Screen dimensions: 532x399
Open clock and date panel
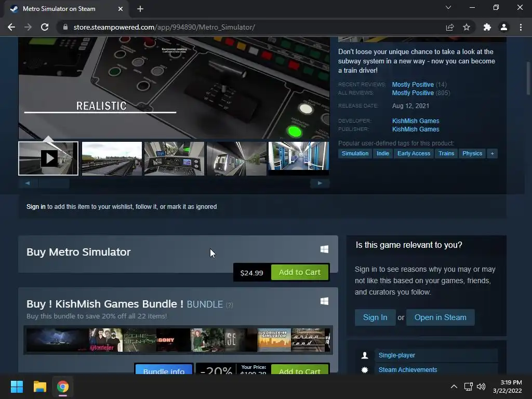508,387
